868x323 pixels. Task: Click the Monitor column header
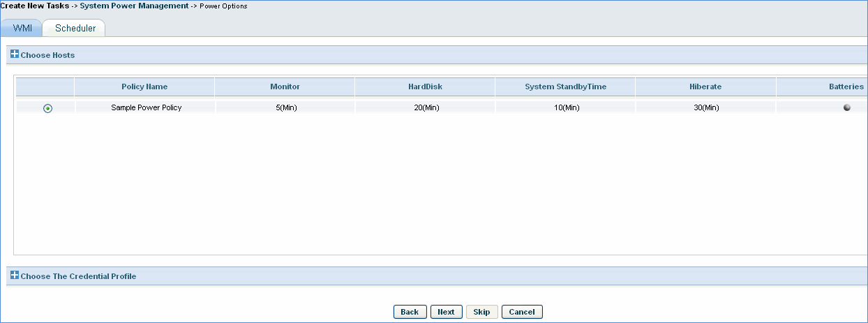click(x=285, y=87)
